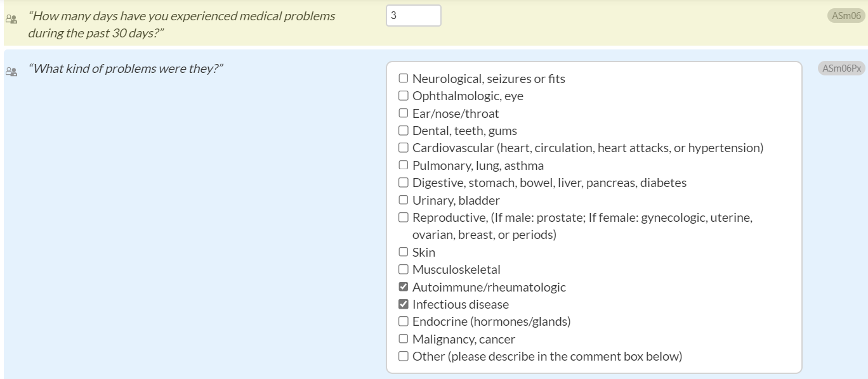Check Endocrine (hormones/glands)
Viewport: 868px width, 379px height.
[404, 321]
